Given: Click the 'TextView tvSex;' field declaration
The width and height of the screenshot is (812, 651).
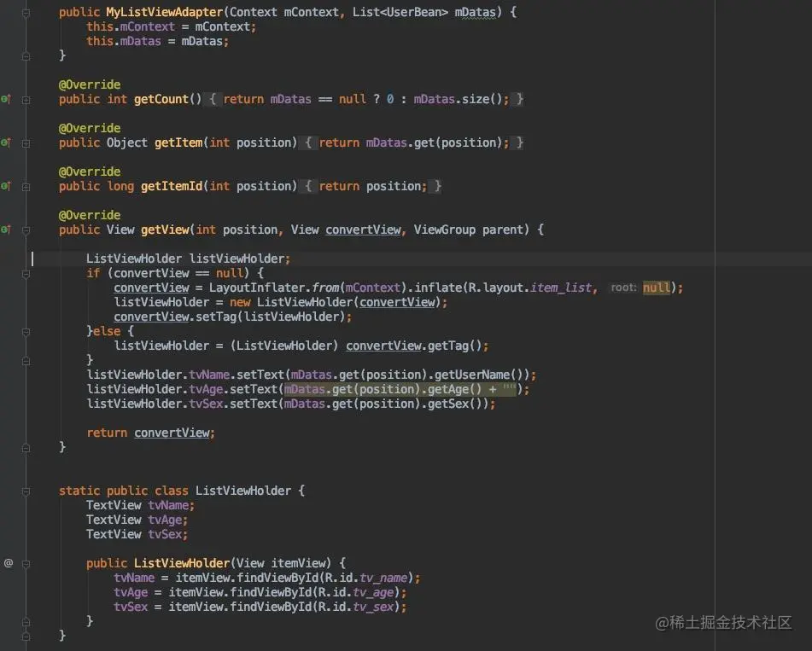Looking at the screenshot, I should coord(137,533).
